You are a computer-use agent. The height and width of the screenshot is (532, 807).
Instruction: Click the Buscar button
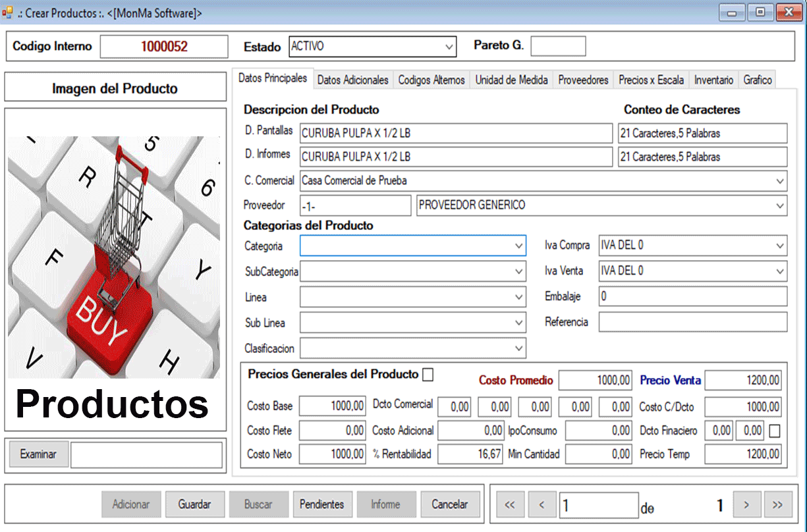[x=258, y=504]
